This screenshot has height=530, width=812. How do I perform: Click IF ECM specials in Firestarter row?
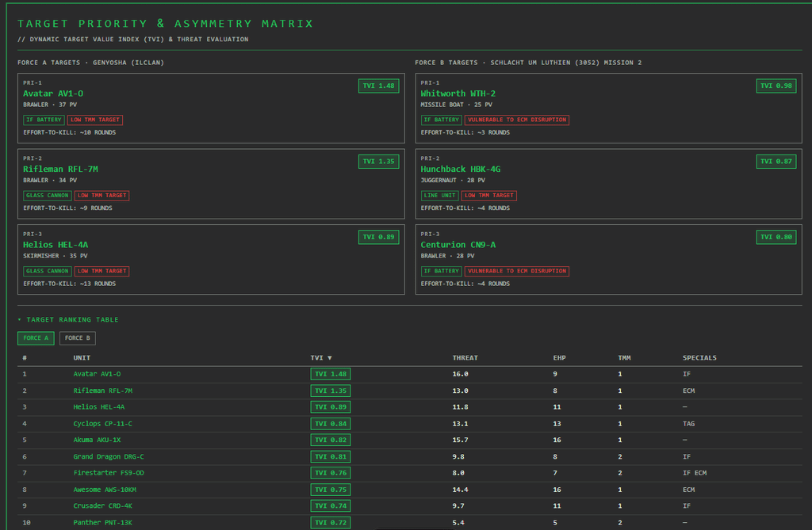pos(695,473)
